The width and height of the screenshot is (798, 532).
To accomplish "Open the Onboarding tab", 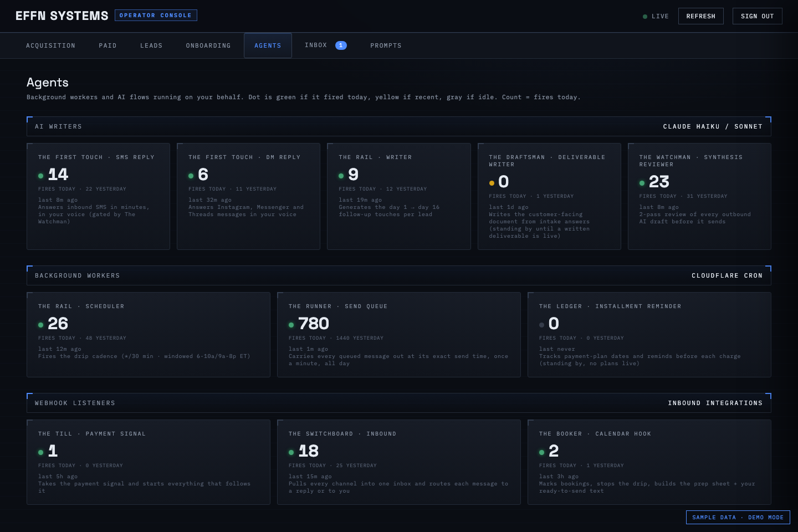I will pos(208,45).
